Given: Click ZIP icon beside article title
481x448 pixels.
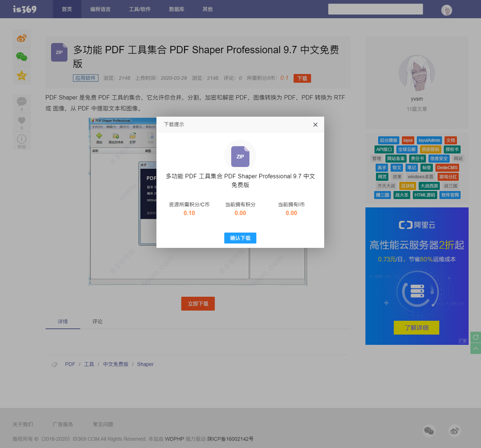Looking at the screenshot, I should [59, 52].
